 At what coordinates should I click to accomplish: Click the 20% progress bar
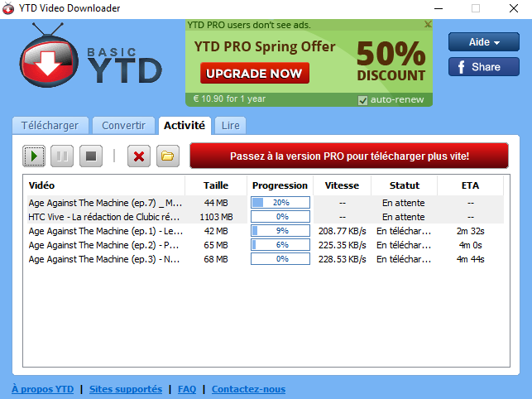pyautogui.click(x=280, y=202)
